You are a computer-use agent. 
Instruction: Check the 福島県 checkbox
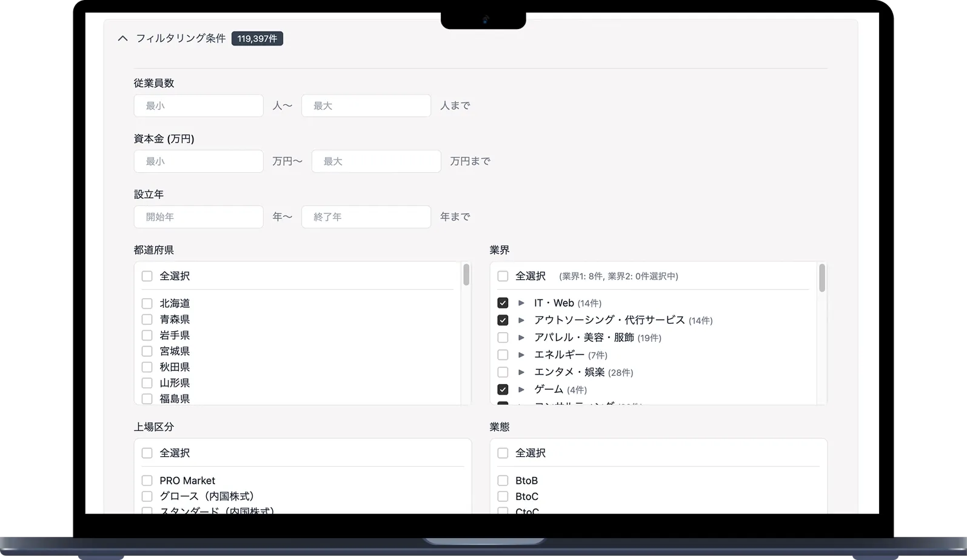147,399
